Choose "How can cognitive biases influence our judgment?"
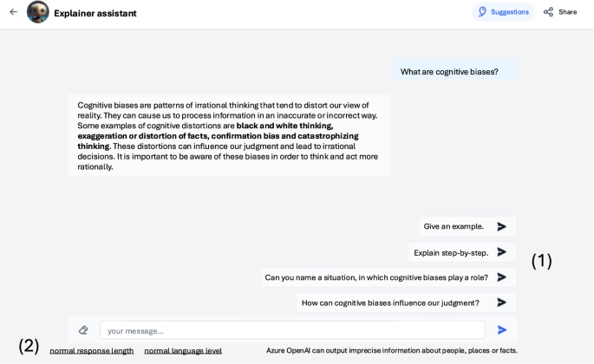This screenshot has width=594, height=364. point(390,302)
